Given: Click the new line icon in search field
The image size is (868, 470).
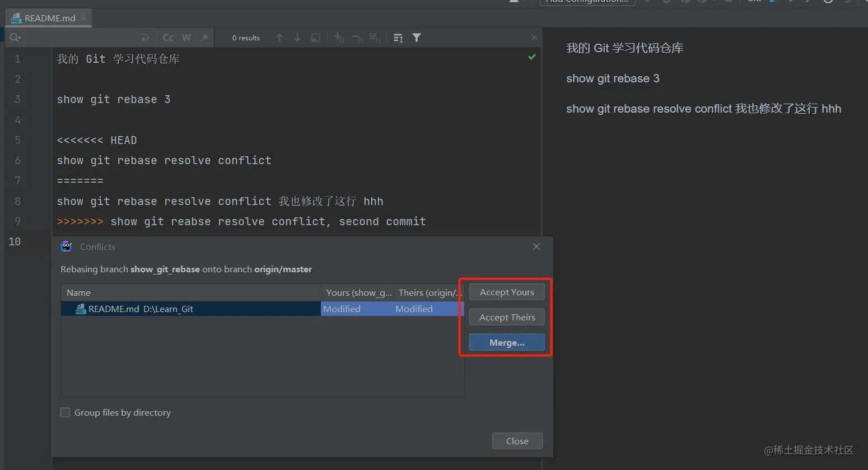Looking at the screenshot, I should [144, 38].
